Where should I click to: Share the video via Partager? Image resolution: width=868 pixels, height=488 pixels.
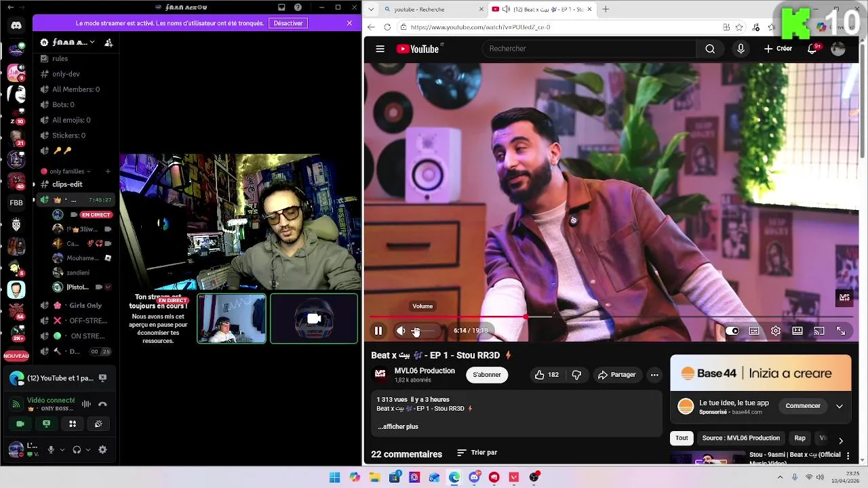click(x=616, y=375)
